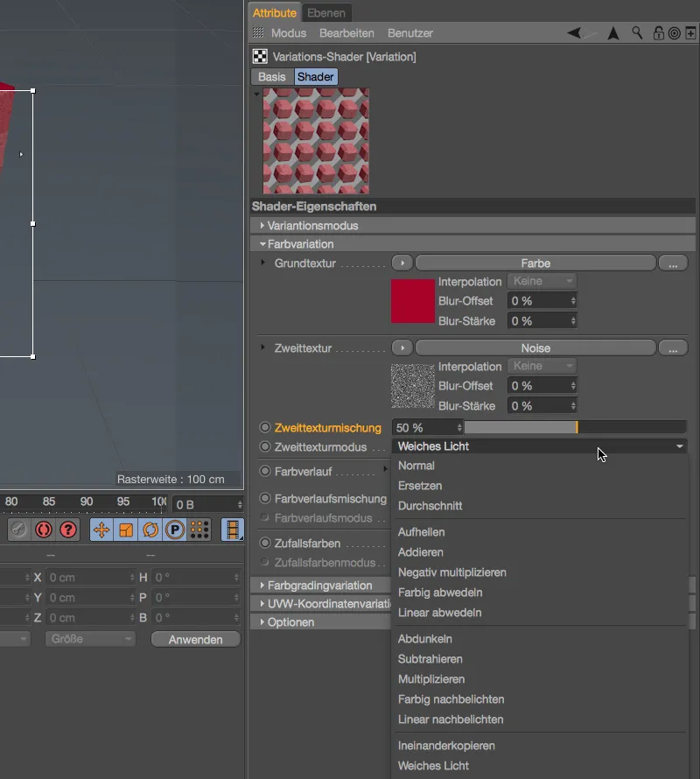Select the Rotate tool icon
Image resolution: width=700 pixels, height=779 pixels.
point(150,529)
